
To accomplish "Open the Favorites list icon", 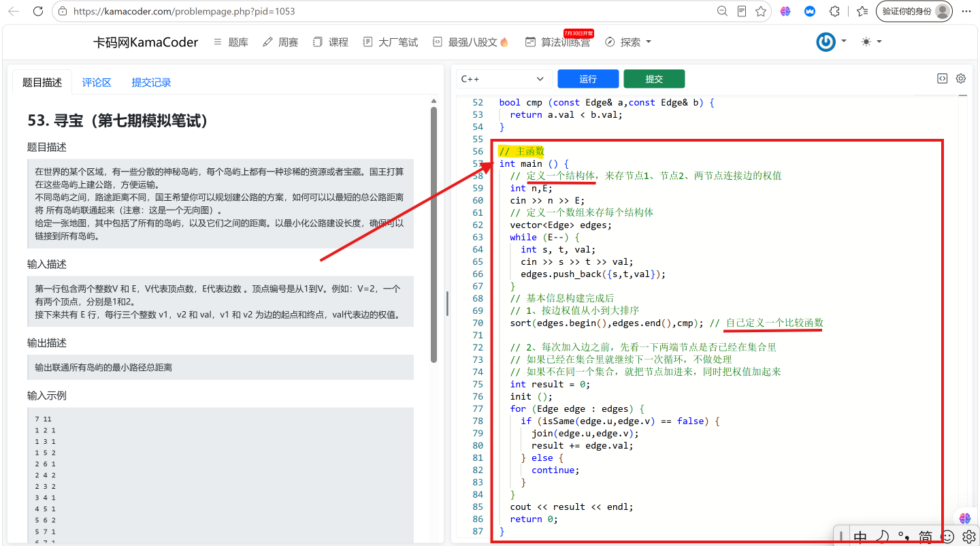I will pos(862,11).
